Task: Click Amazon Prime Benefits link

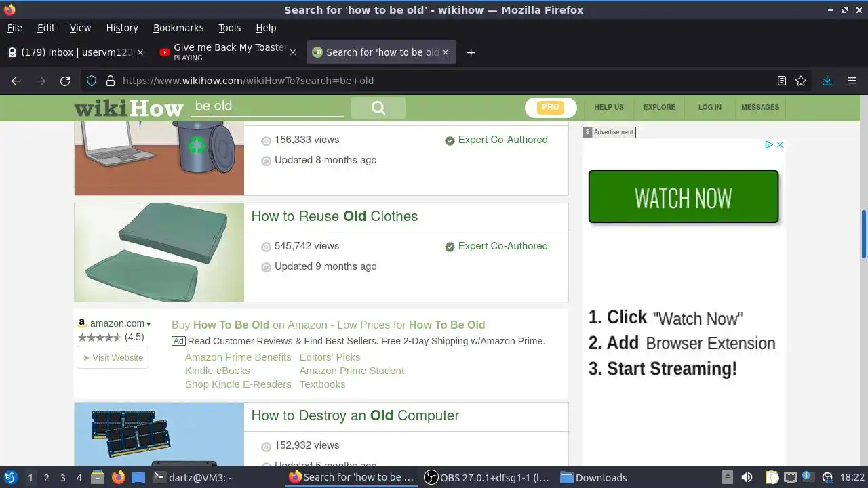Action: click(238, 357)
